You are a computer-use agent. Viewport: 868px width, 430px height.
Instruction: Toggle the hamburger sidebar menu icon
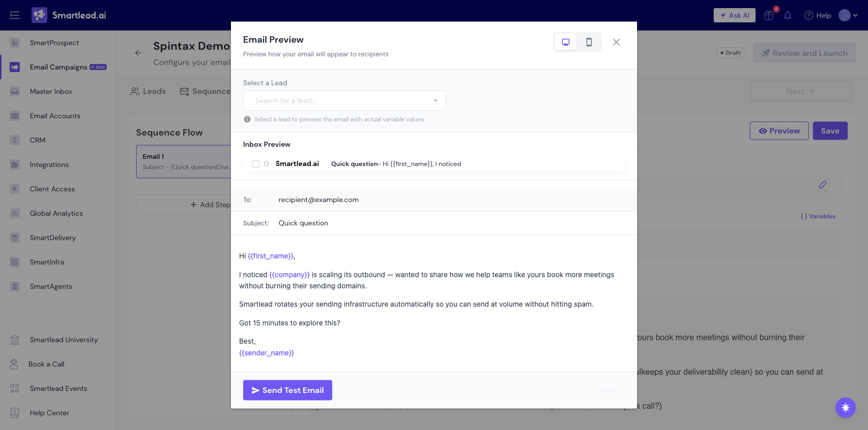[x=15, y=15]
